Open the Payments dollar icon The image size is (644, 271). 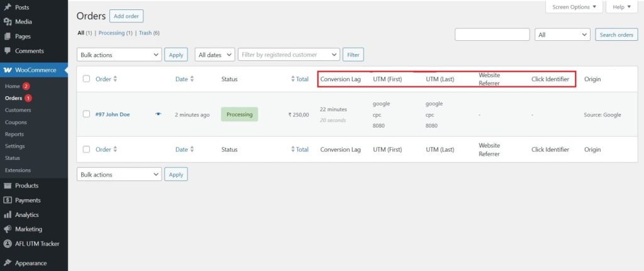click(x=8, y=200)
